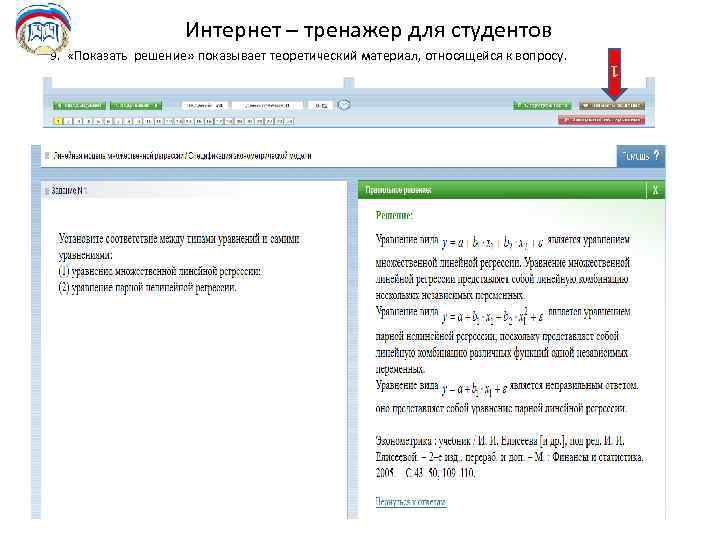The image size is (720, 540).
Task: Click the green 'Решение:' heading
Action: [394, 215]
